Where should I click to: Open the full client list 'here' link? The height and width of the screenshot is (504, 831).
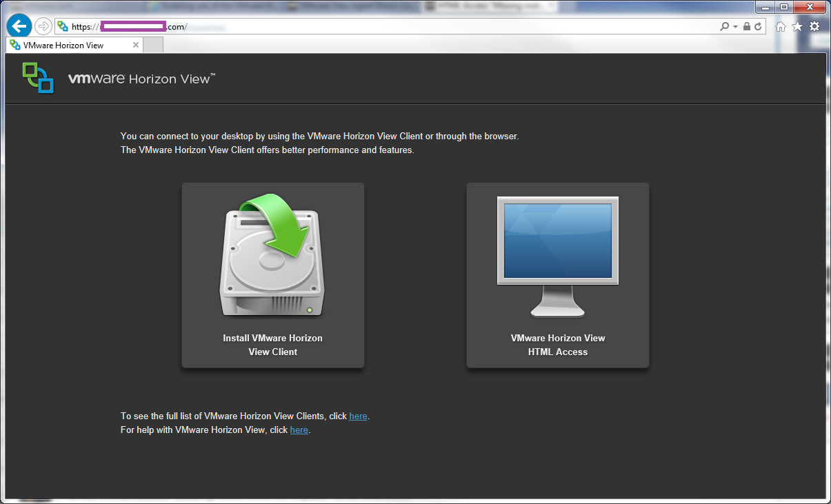358,416
